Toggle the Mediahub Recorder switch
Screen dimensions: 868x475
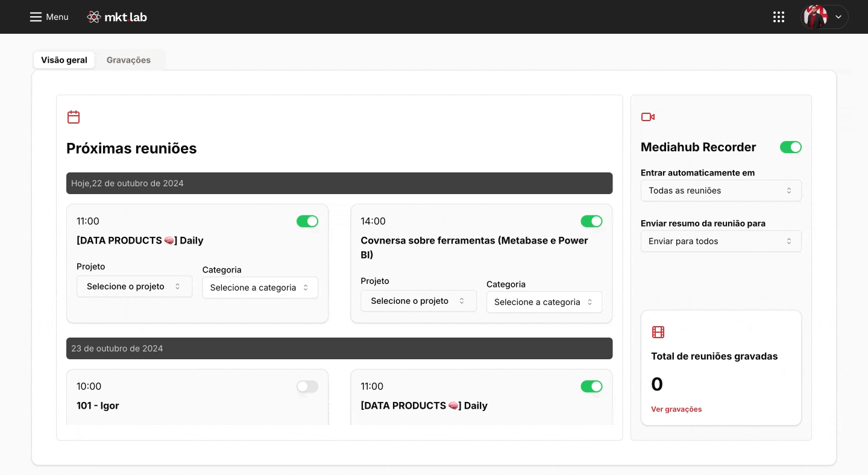(x=791, y=147)
